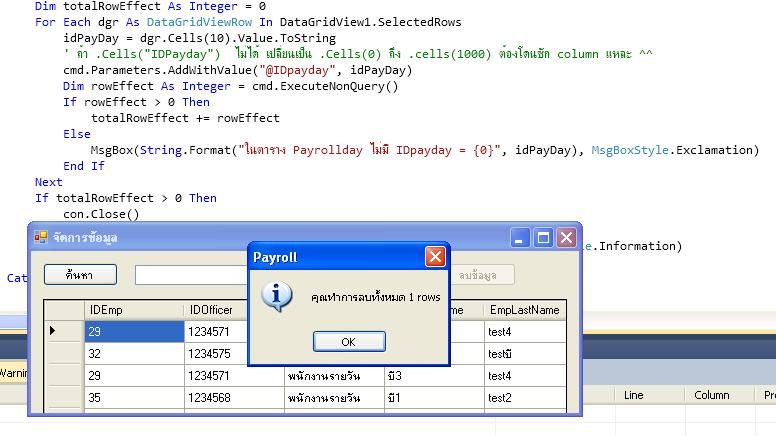The height and width of the screenshot is (436, 776).
Task: Sort by the IDOfficer column header
Action: [x=234, y=310]
